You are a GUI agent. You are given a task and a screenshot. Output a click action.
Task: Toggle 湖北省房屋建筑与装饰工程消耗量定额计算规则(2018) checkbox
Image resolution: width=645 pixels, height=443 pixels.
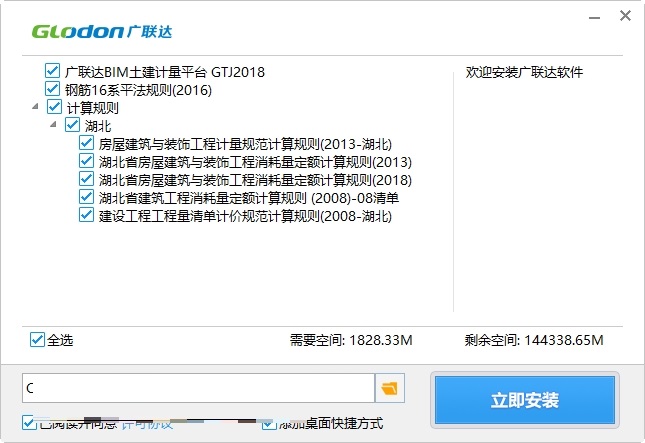click(87, 180)
